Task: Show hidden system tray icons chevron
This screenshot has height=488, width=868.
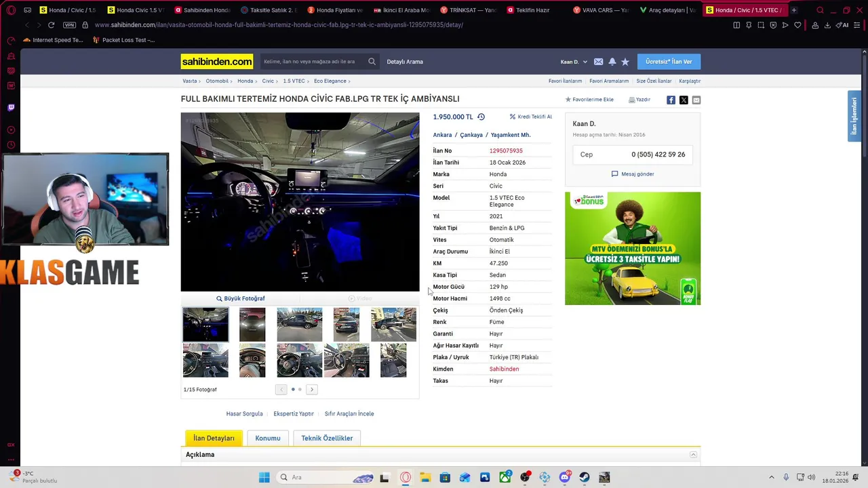Action: tap(771, 477)
